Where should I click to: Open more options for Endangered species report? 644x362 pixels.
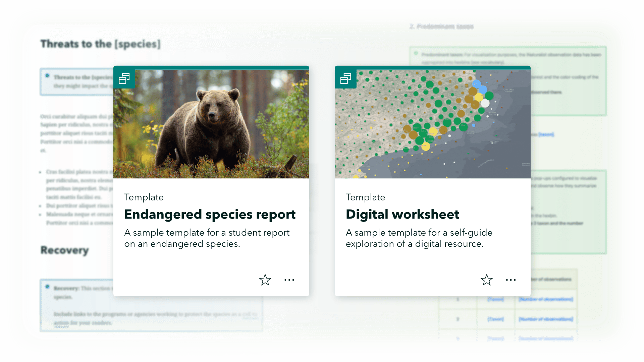[x=289, y=280]
